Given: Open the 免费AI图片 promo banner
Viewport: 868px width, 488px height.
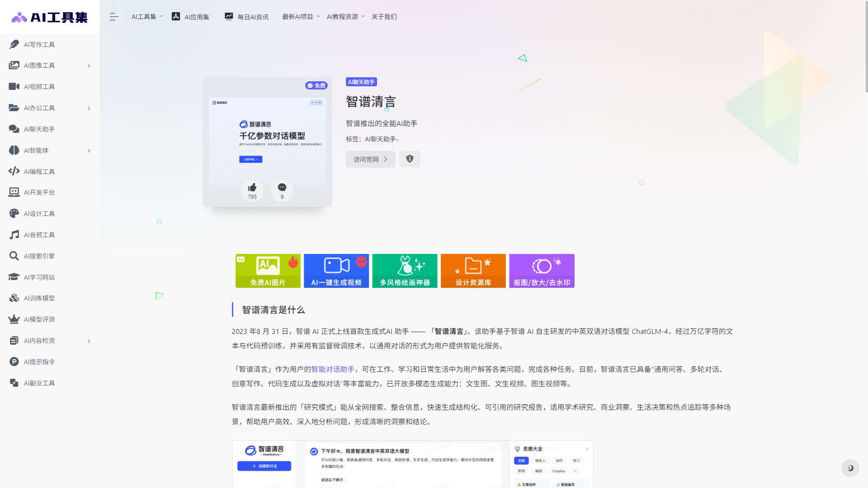Looking at the screenshot, I should click(268, 271).
